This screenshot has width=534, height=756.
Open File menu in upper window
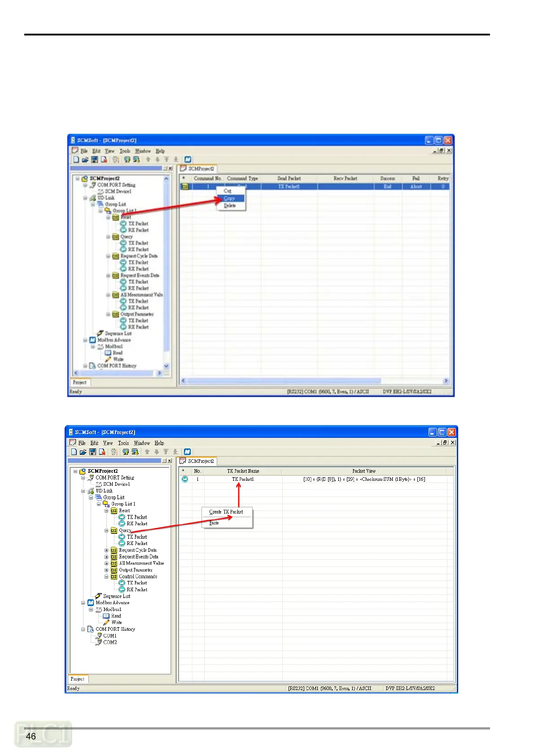[84, 151]
